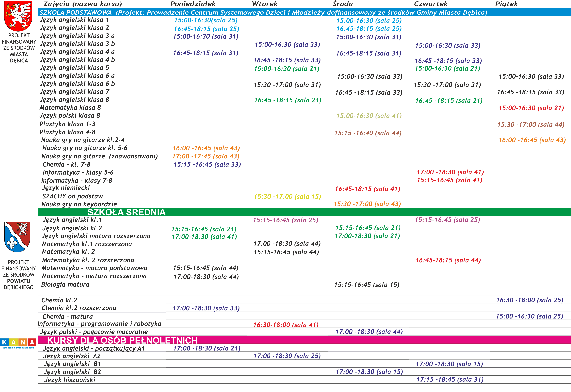
Task: Click '15:15 -16:40 (sala 44)' Plastyka cell
Action: (x=368, y=133)
